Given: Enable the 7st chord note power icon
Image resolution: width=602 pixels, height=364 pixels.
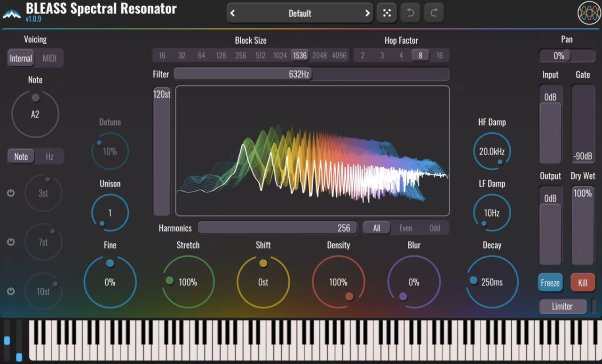Looking at the screenshot, I should (x=11, y=242).
